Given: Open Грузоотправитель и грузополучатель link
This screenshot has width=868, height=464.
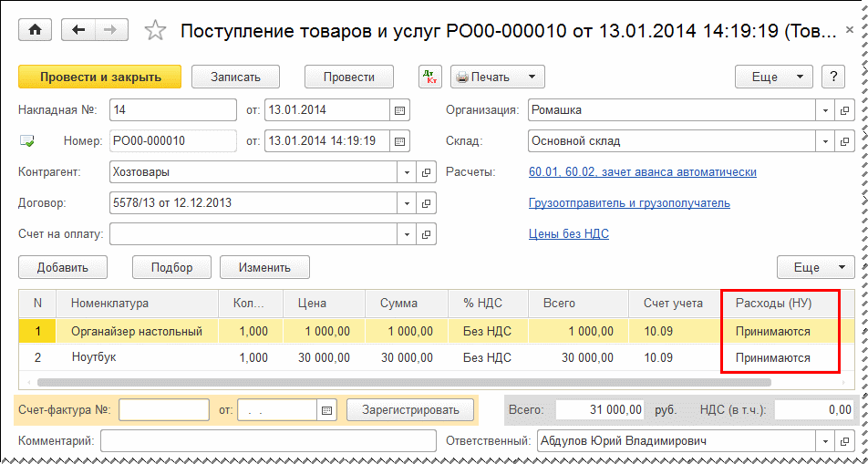Looking at the screenshot, I should click(629, 203).
